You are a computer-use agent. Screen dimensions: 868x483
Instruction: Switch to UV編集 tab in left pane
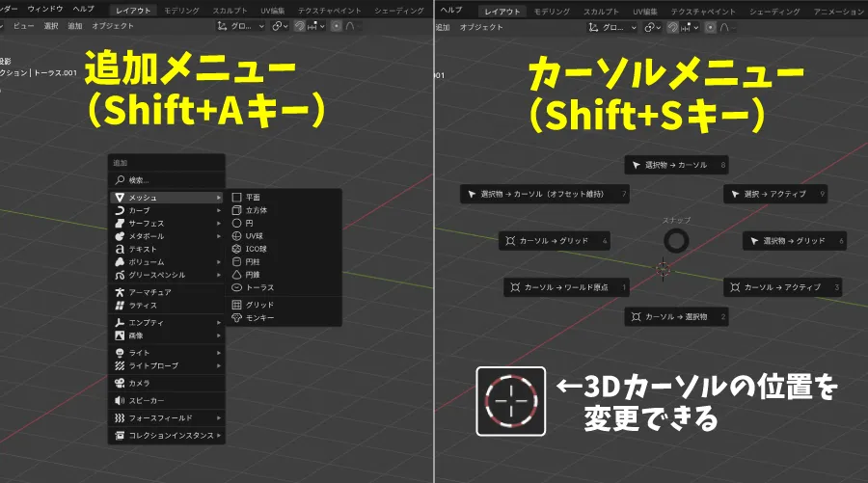coord(272,11)
